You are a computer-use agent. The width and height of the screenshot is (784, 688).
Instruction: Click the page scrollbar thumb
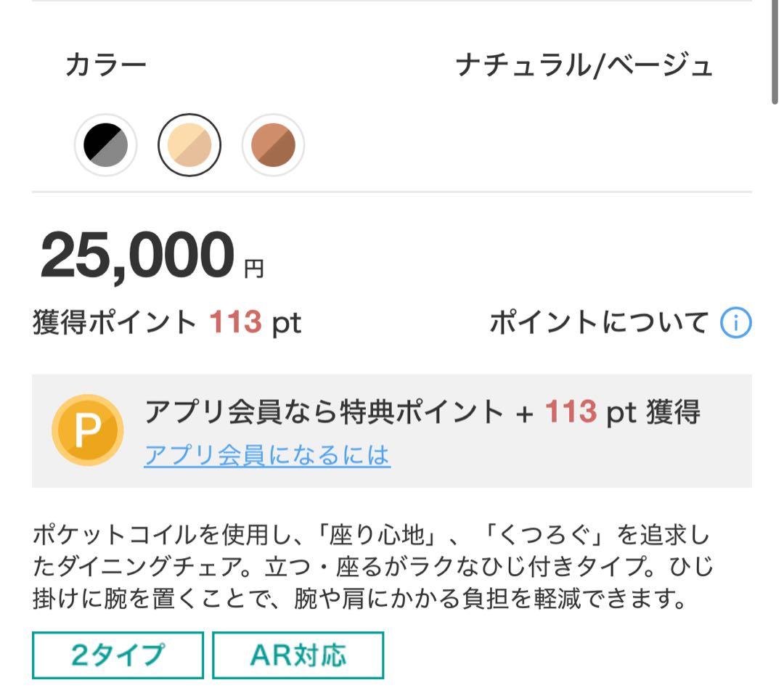pyautogui.click(x=776, y=51)
